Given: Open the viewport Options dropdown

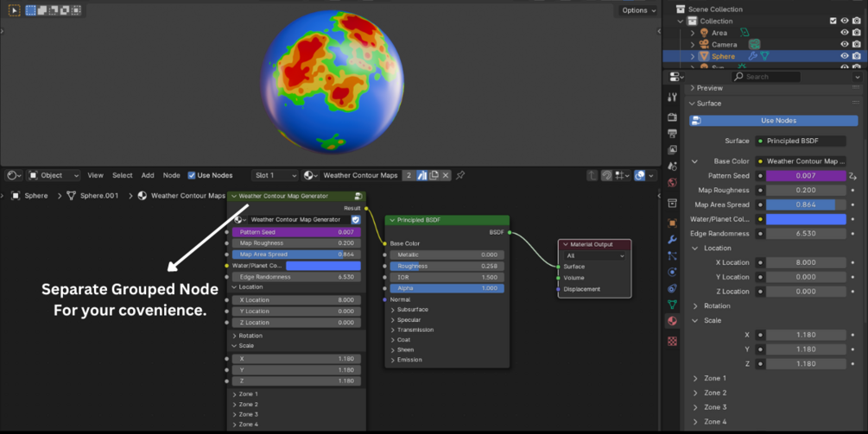Looking at the screenshot, I should 637,10.
